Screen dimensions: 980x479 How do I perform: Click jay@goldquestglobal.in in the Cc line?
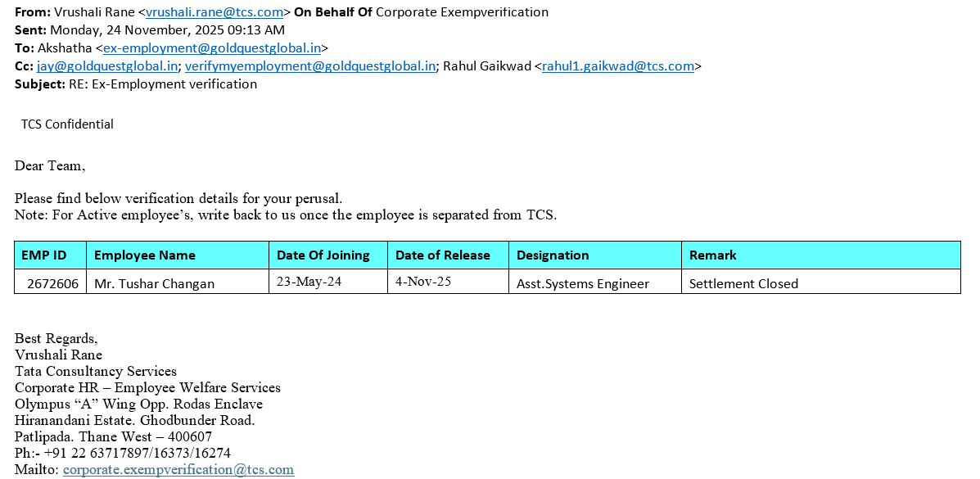click(x=107, y=66)
